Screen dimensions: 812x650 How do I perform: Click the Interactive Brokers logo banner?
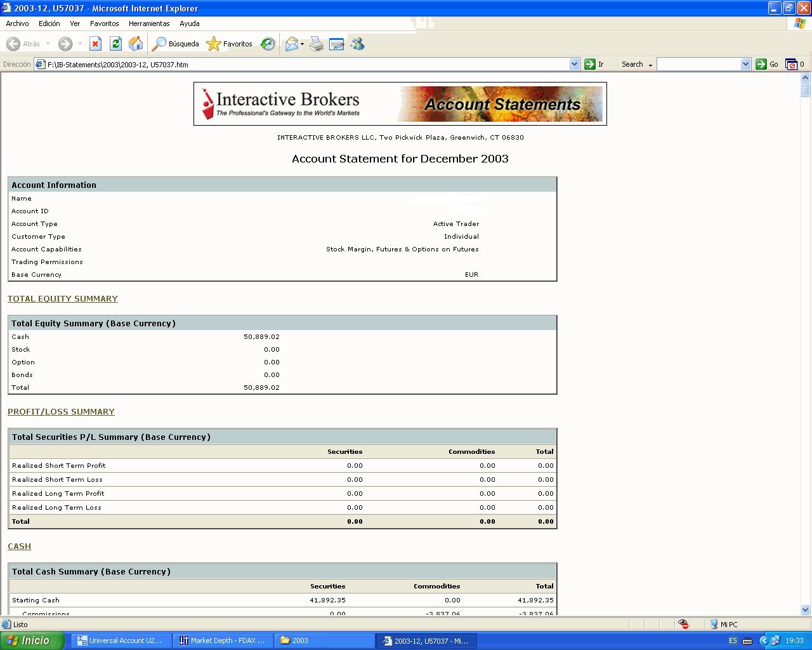tap(400, 104)
